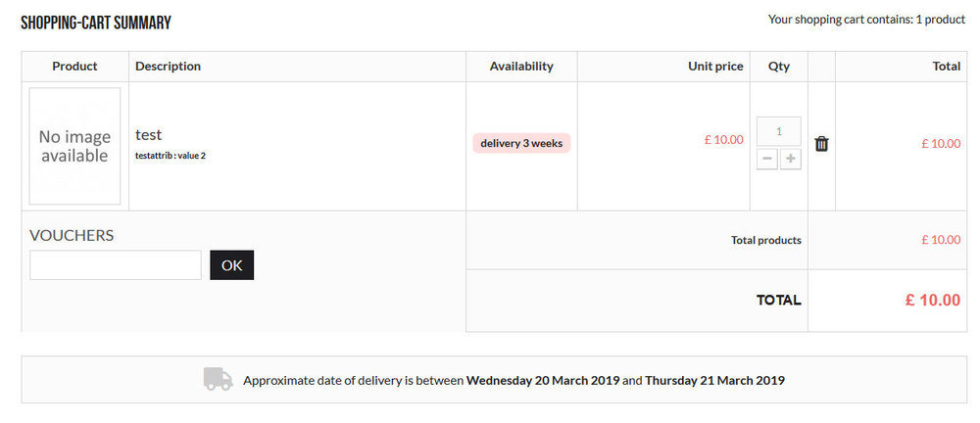This screenshot has width=980, height=423.
Task: Click the delivery truck icon
Action: pos(219,379)
